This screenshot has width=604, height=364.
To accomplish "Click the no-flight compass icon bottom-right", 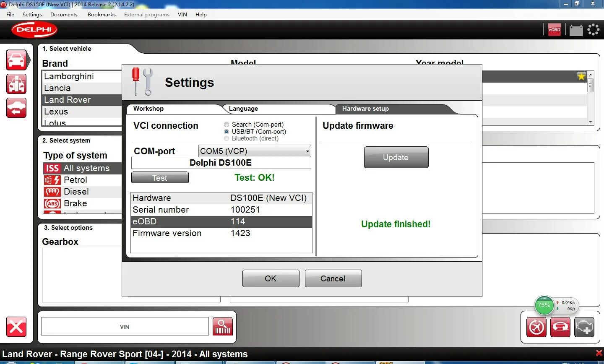I will click(x=536, y=327).
